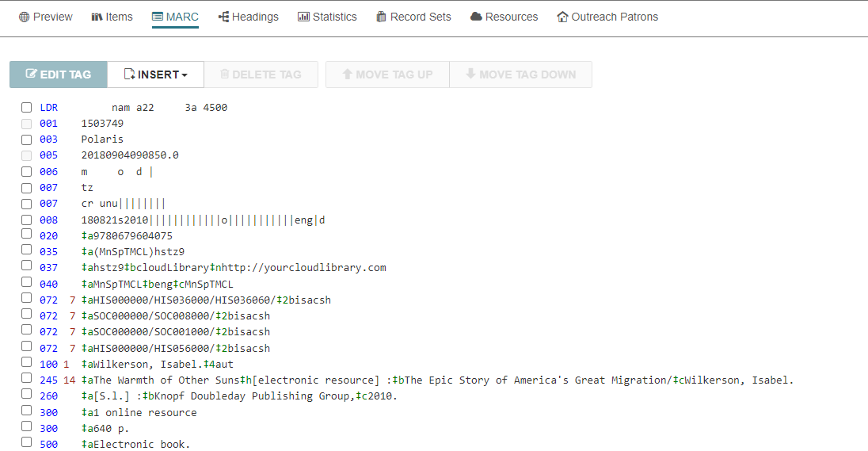Check the box for the LDR tag
Screen dimensions: 868x451
tap(27, 108)
